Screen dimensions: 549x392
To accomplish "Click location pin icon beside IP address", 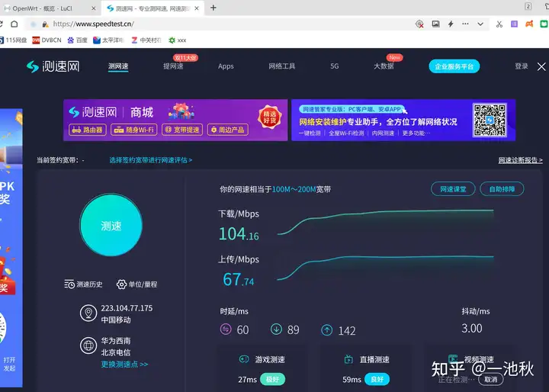I will pos(88,313).
